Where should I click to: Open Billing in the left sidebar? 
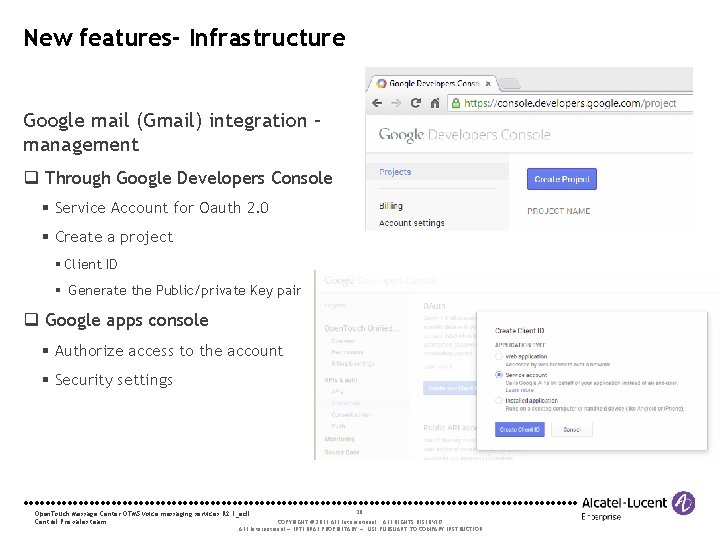coord(391,206)
